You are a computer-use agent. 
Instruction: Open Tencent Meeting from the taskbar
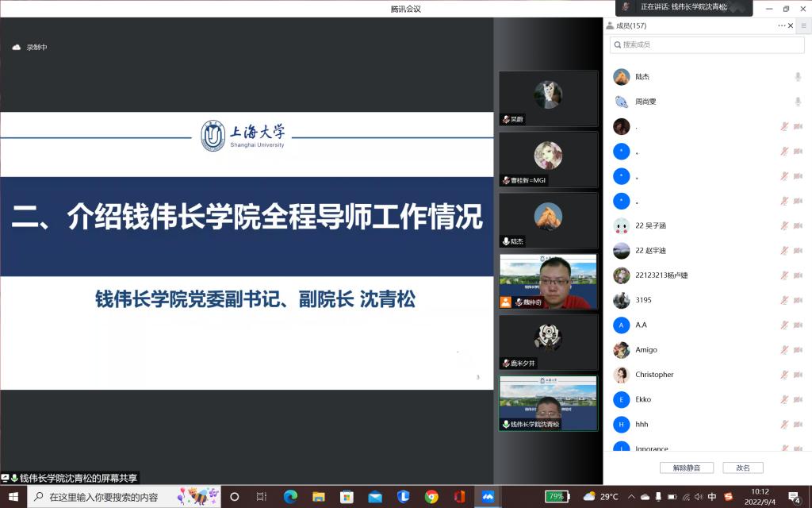(x=488, y=497)
